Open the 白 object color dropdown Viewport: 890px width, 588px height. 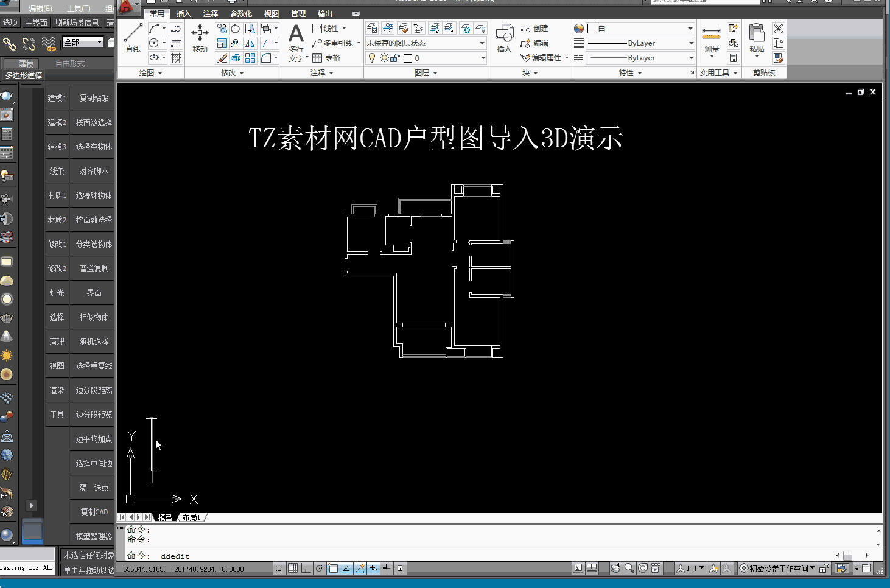pyautogui.click(x=640, y=29)
